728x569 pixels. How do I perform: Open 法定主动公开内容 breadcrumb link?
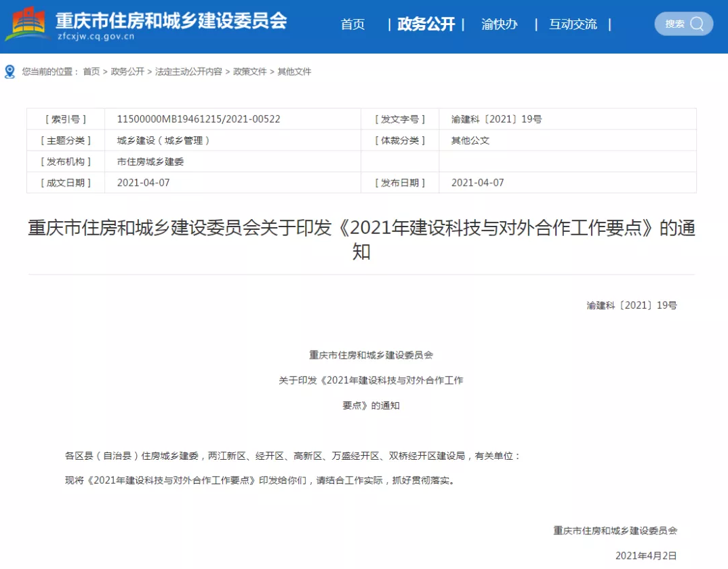point(188,71)
